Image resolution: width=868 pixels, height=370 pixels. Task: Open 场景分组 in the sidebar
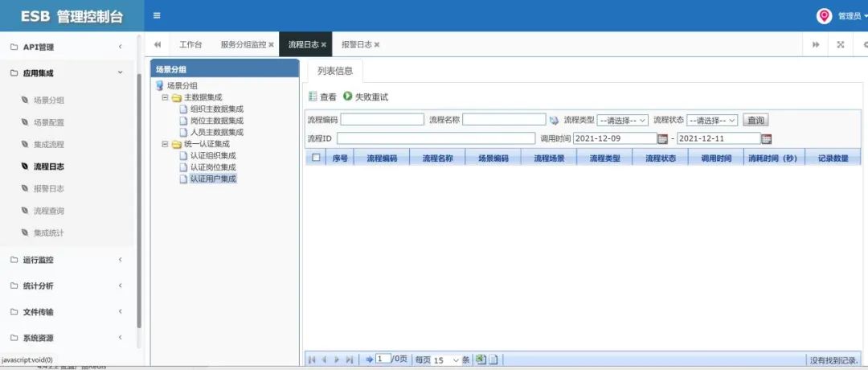tap(49, 101)
